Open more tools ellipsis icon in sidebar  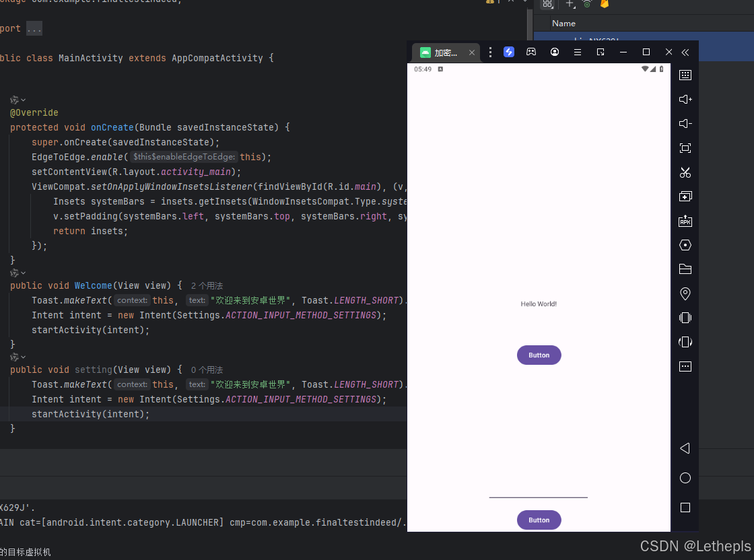(x=685, y=366)
